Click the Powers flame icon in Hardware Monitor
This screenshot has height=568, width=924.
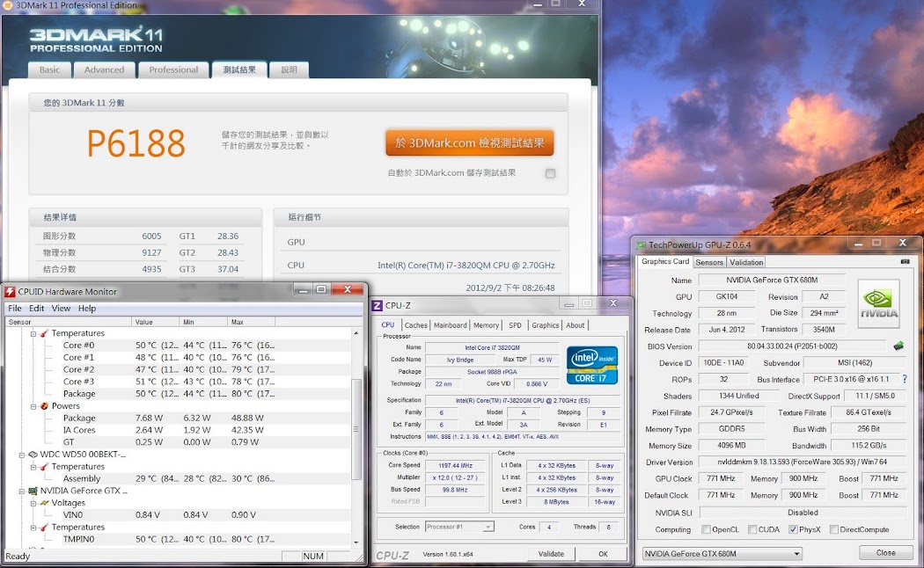[x=44, y=406]
